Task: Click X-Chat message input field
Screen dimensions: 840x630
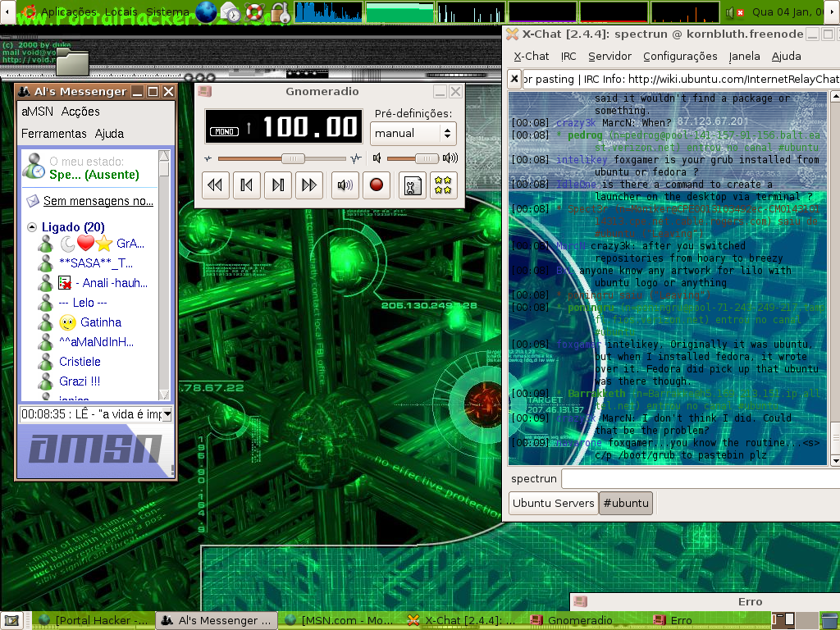Action: [701, 479]
